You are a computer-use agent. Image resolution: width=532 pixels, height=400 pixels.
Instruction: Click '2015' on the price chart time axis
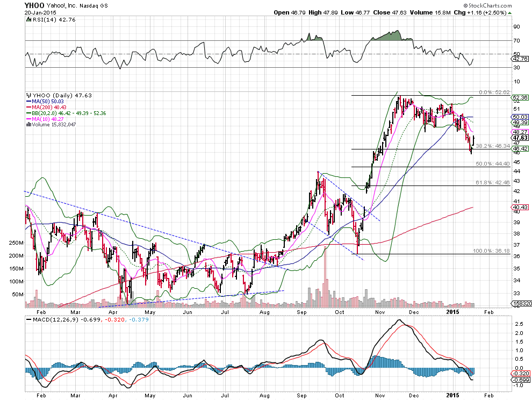click(x=452, y=312)
